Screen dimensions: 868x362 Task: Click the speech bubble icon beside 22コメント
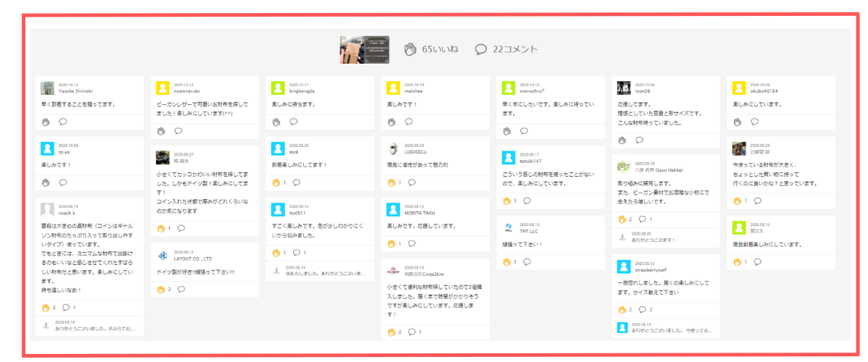(481, 49)
